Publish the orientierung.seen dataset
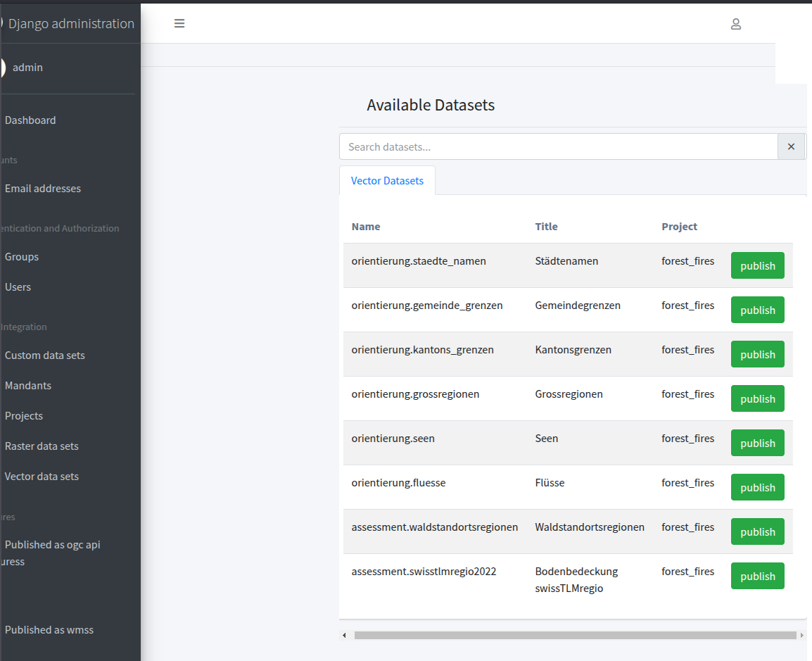Image resolution: width=812 pixels, height=661 pixels. 757,443
